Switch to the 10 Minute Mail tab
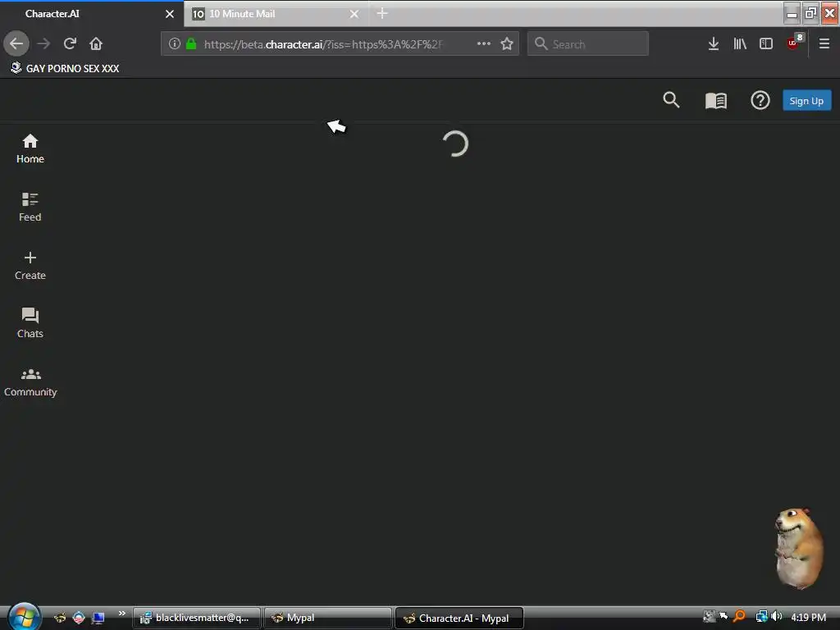Screen dimensions: 840x630 276,14
